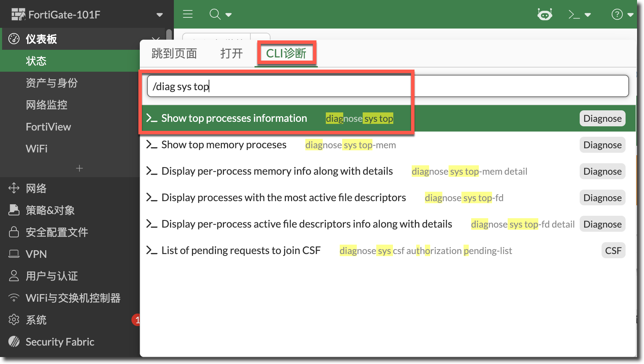
Task: Select the 状态 sidebar item
Action: click(70, 61)
